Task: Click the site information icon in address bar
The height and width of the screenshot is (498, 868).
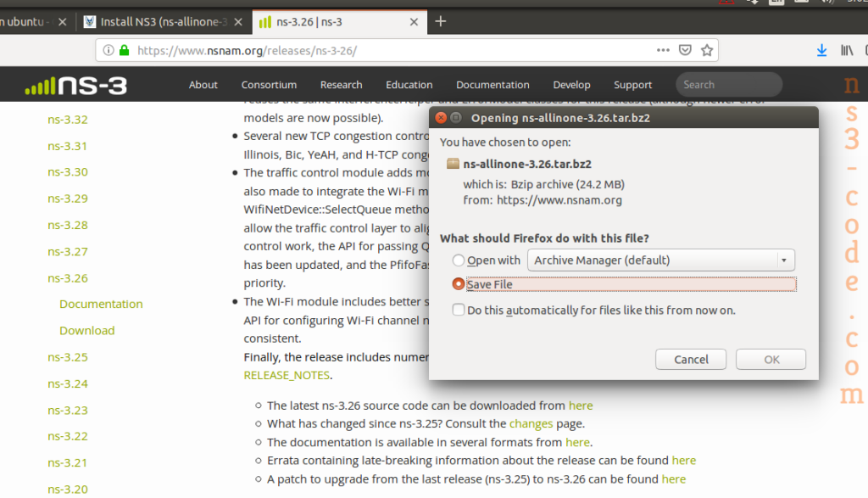Action: (108, 50)
